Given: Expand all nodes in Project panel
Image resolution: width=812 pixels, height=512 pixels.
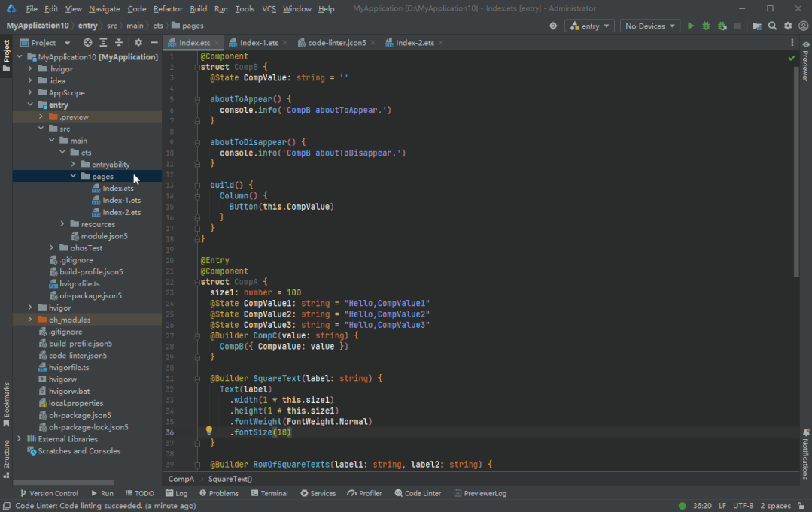Looking at the screenshot, I should [103, 42].
